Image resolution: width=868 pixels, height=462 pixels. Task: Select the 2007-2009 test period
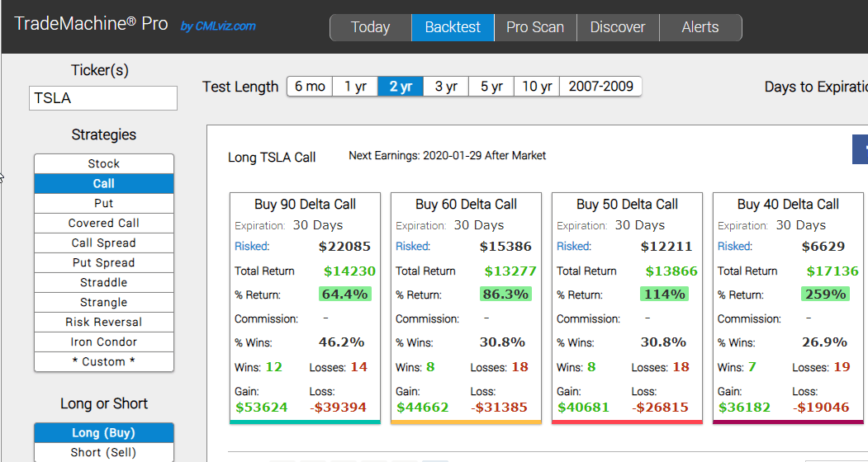pos(600,87)
